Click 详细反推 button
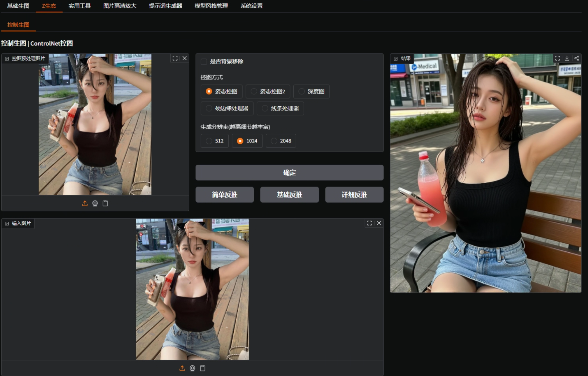588x376 pixels. [354, 195]
